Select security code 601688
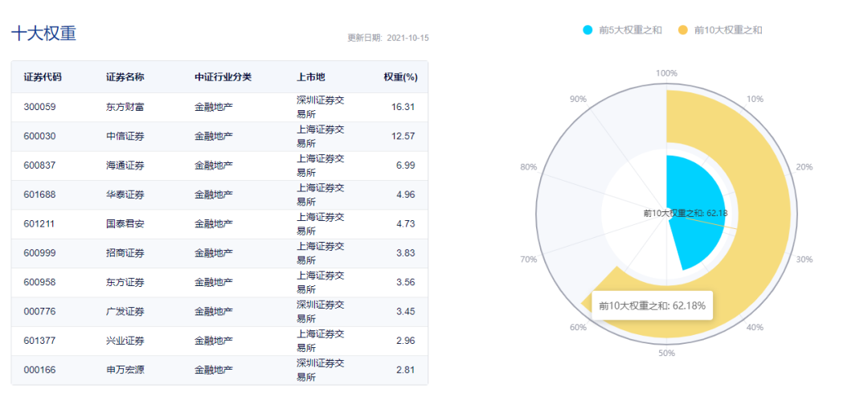The image size is (868, 405). click(40, 194)
